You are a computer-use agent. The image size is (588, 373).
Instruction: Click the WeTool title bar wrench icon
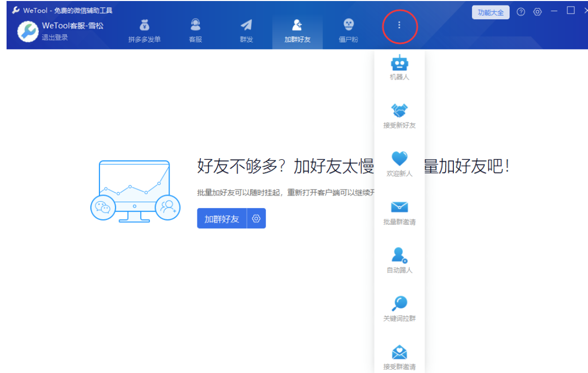point(16,10)
